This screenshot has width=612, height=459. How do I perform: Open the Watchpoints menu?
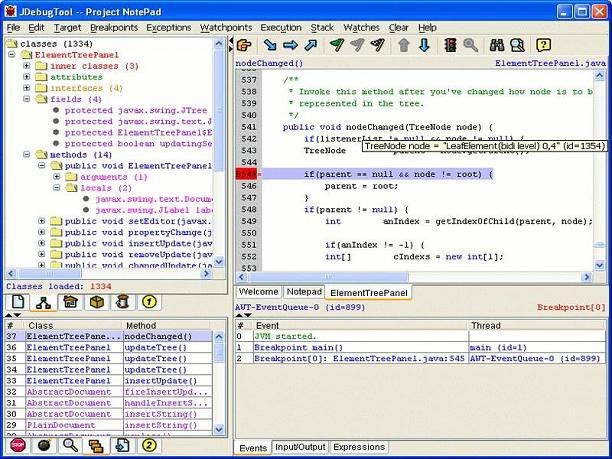tap(227, 27)
